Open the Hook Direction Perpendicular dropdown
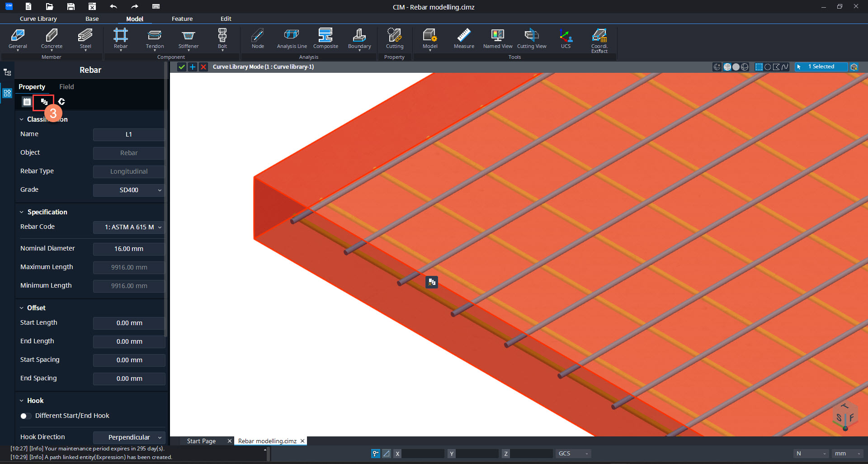Image resolution: width=868 pixels, height=464 pixels. pos(129,437)
